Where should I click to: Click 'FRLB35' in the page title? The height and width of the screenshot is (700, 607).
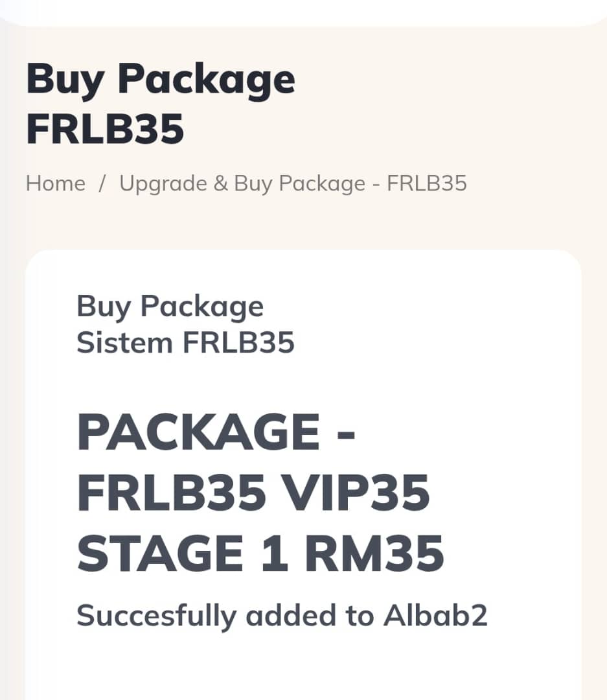105,129
